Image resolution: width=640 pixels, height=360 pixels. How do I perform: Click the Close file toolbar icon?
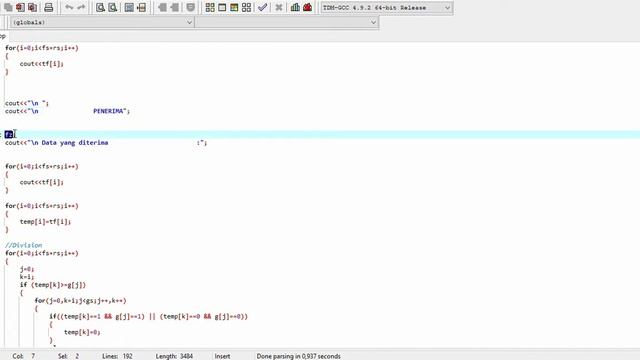tap(20, 7)
